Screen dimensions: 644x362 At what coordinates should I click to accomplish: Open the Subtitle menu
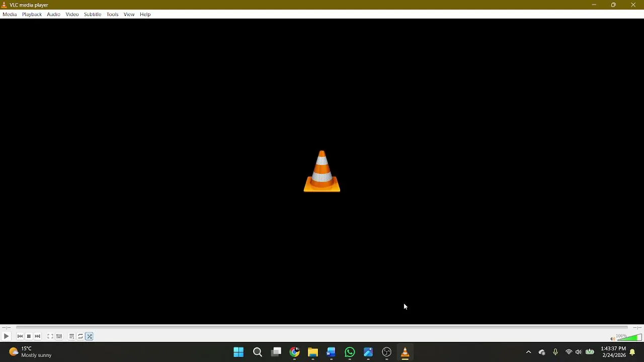tap(93, 15)
